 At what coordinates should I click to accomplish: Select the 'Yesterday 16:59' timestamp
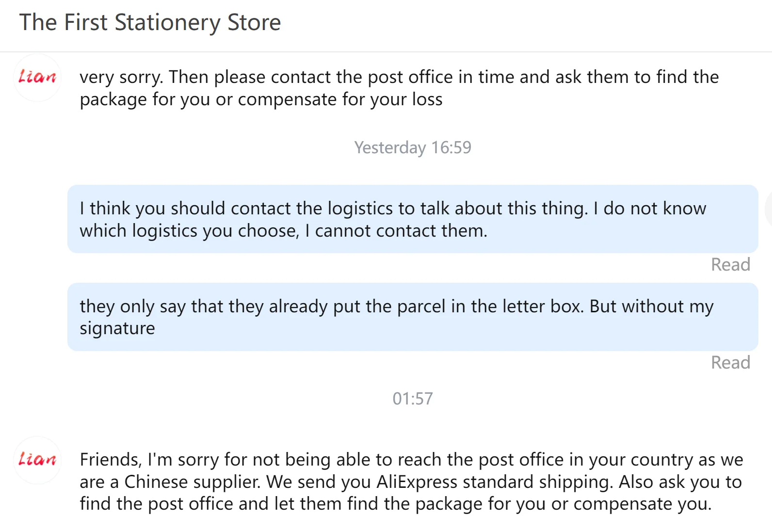[x=412, y=147]
